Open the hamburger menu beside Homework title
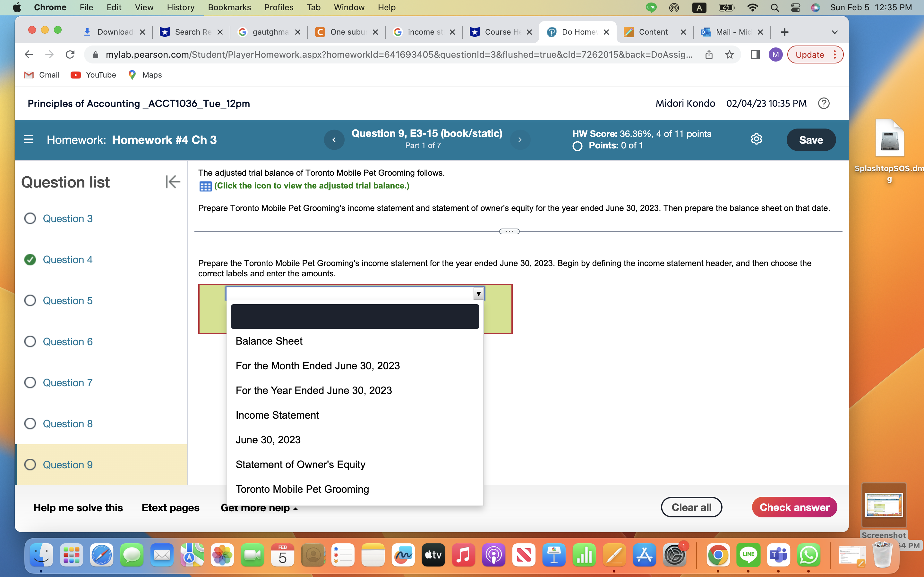The height and width of the screenshot is (577, 924). coord(29,140)
